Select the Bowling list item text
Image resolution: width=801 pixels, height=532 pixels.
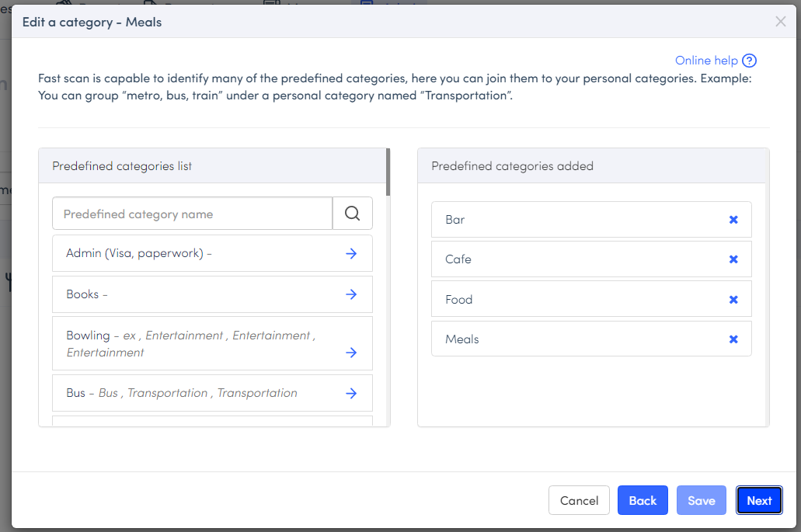pos(88,336)
